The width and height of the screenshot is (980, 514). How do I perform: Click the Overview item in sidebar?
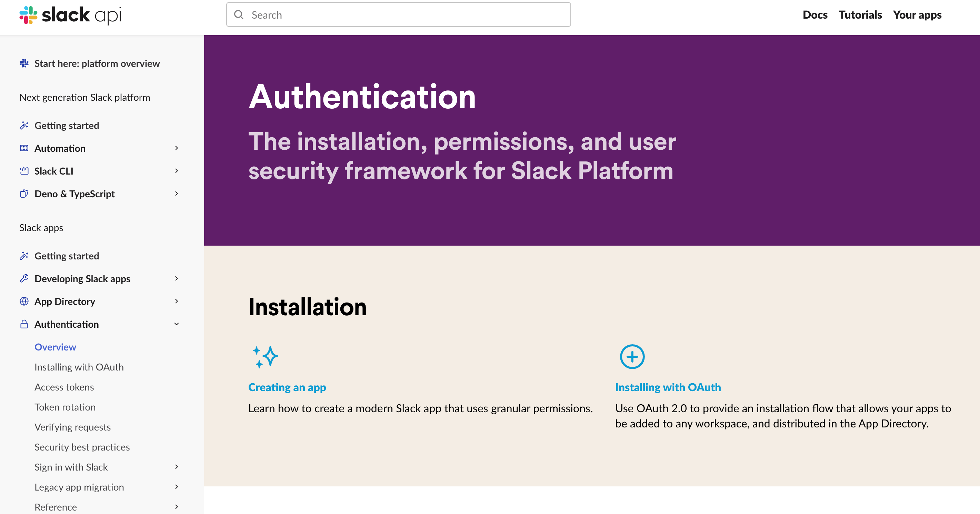pyautogui.click(x=55, y=347)
